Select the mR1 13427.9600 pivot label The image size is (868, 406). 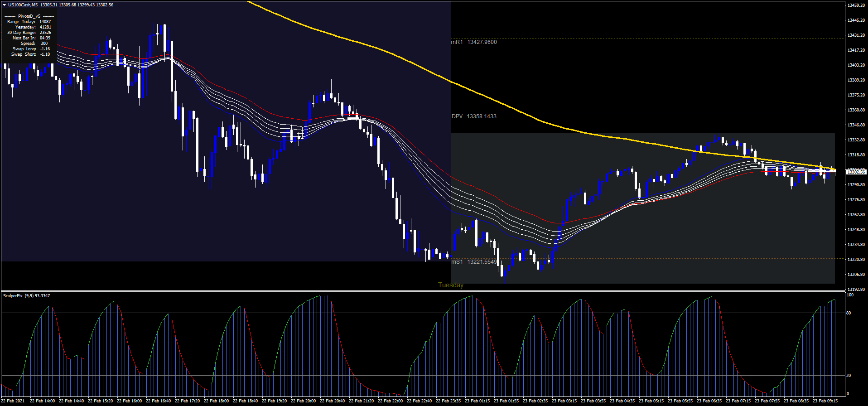tap(474, 42)
